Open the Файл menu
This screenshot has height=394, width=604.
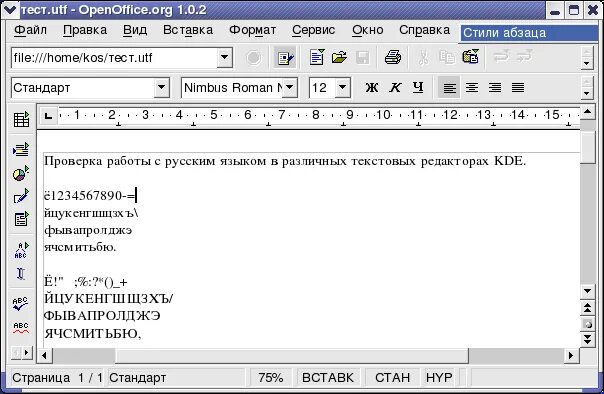(x=30, y=30)
